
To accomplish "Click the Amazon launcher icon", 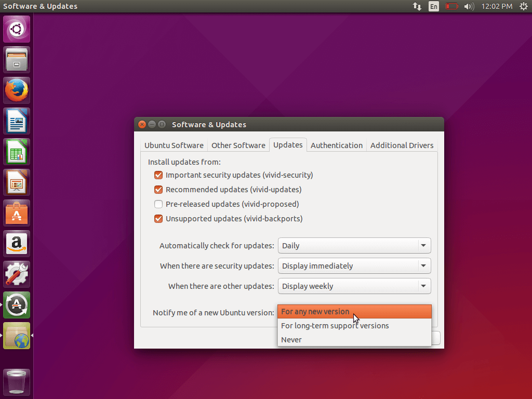I will 17,244.
